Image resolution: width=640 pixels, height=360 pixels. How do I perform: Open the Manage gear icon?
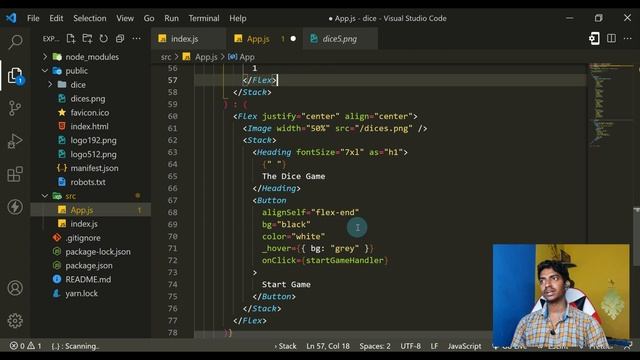[15, 321]
